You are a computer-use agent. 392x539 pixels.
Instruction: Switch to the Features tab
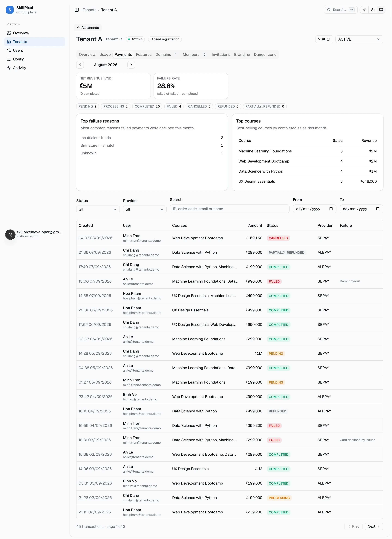pos(144,55)
